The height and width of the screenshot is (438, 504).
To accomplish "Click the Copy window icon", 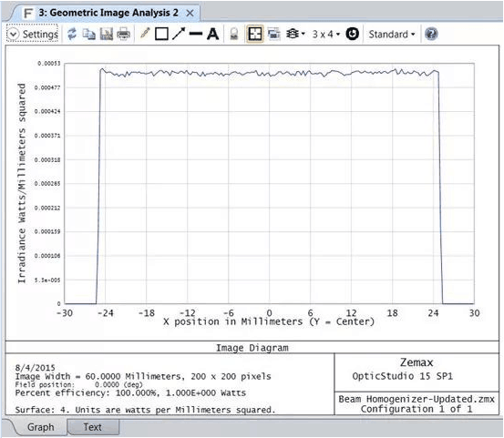I will tap(89, 34).
